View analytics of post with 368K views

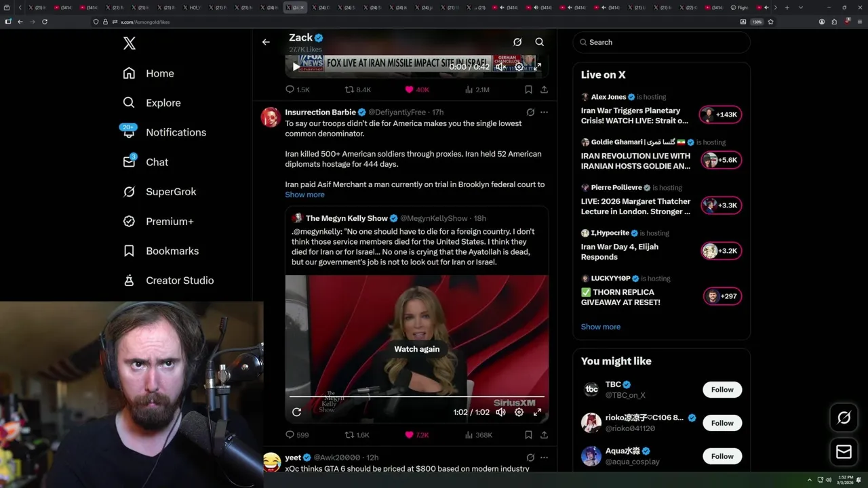tap(478, 435)
